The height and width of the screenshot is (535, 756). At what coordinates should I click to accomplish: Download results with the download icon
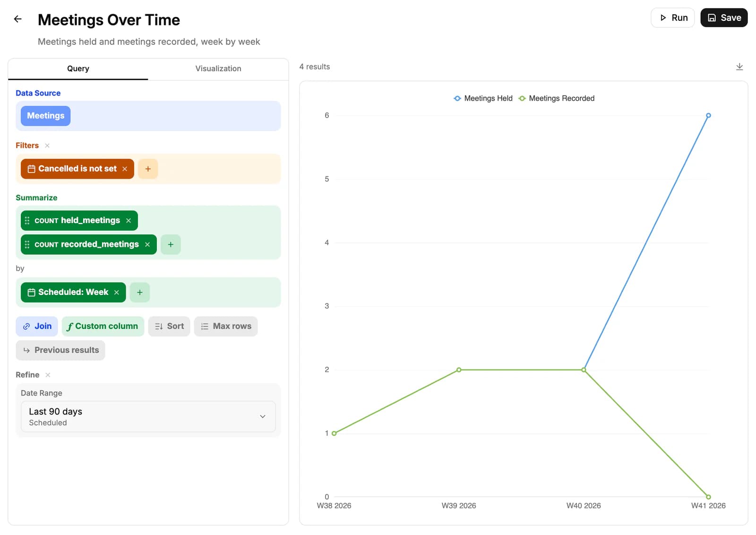pyautogui.click(x=739, y=67)
